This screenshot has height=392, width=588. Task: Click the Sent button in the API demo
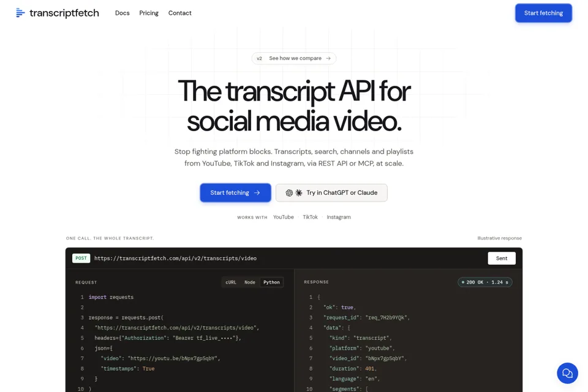coord(502,258)
